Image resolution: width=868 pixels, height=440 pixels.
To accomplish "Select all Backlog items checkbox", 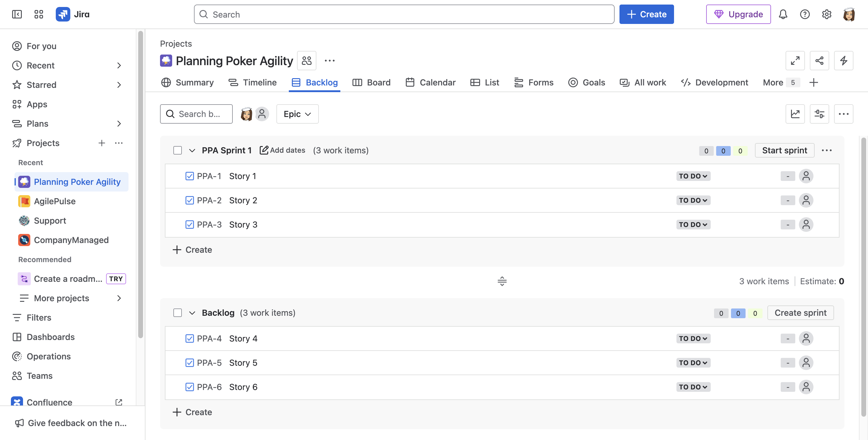I will [178, 313].
